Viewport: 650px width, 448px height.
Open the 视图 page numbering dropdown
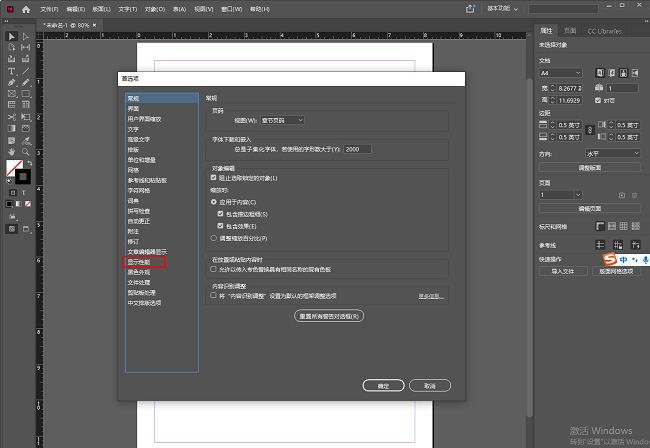[283, 120]
